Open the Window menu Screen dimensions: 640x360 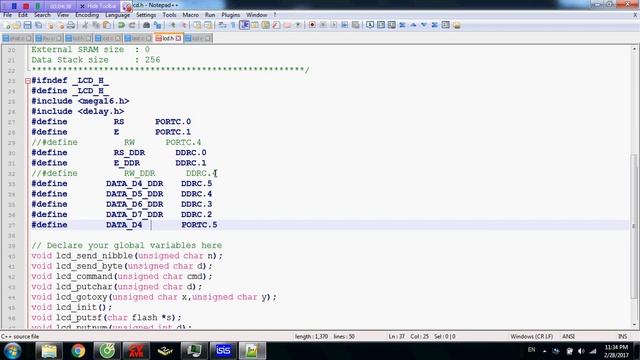coord(257,15)
